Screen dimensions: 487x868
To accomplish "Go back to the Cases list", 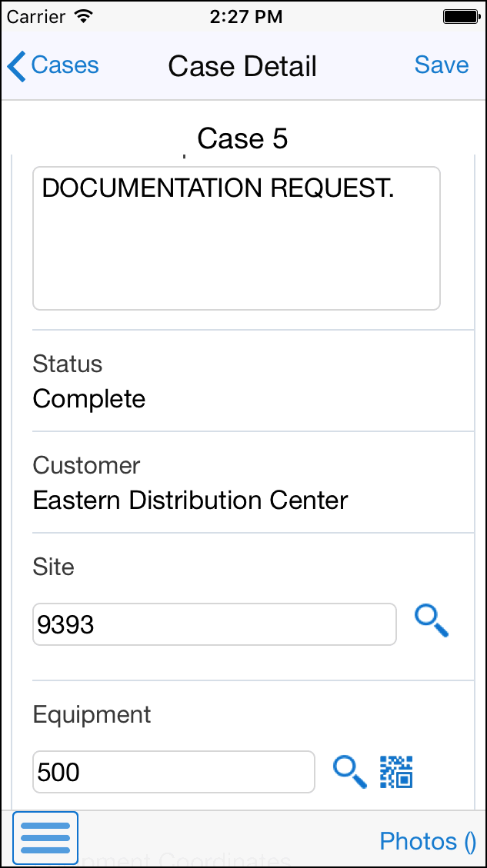I will click(x=65, y=66).
